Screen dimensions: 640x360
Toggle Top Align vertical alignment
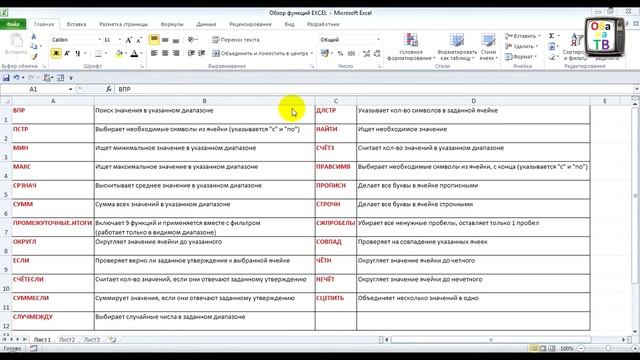pos(154,40)
